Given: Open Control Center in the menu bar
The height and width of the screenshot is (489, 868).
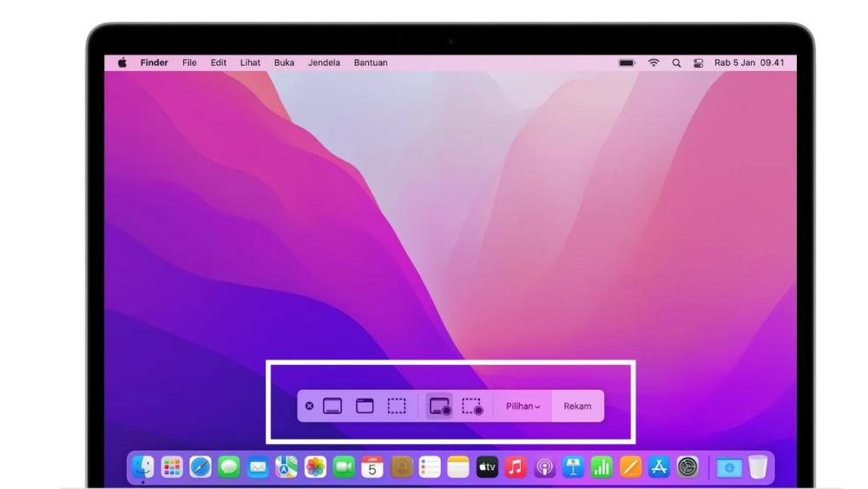Looking at the screenshot, I should pos(696,63).
